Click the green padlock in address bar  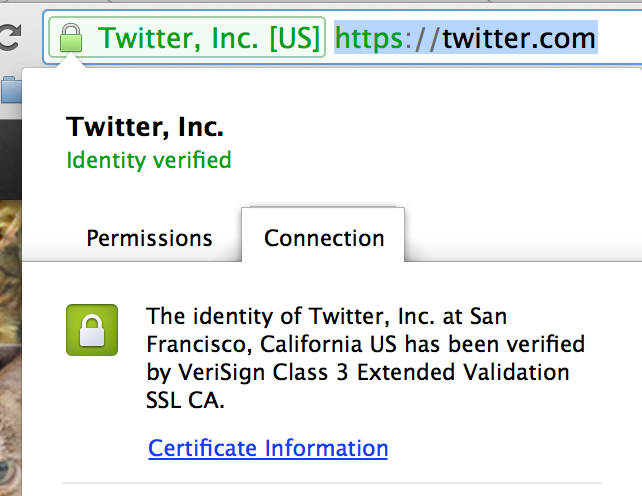click(70, 40)
